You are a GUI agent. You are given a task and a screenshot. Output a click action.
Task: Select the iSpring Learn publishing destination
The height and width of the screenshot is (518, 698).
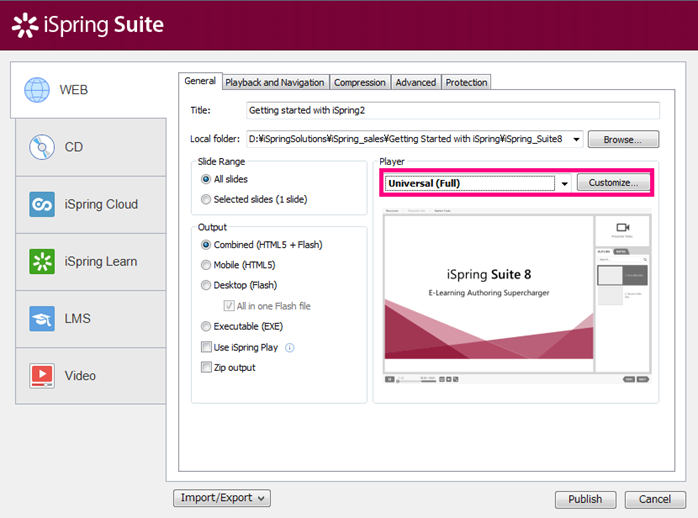click(x=91, y=262)
